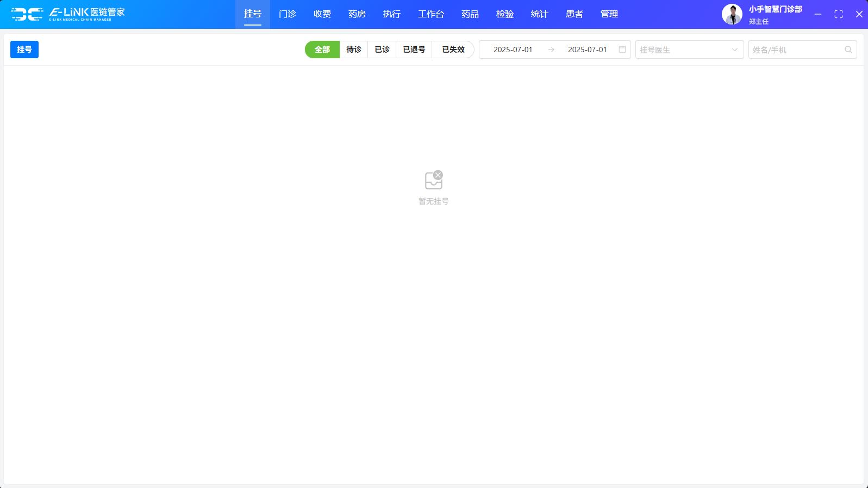Open the end date picker field
The width and height of the screenshot is (868, 488).
[x=587, y=50]
